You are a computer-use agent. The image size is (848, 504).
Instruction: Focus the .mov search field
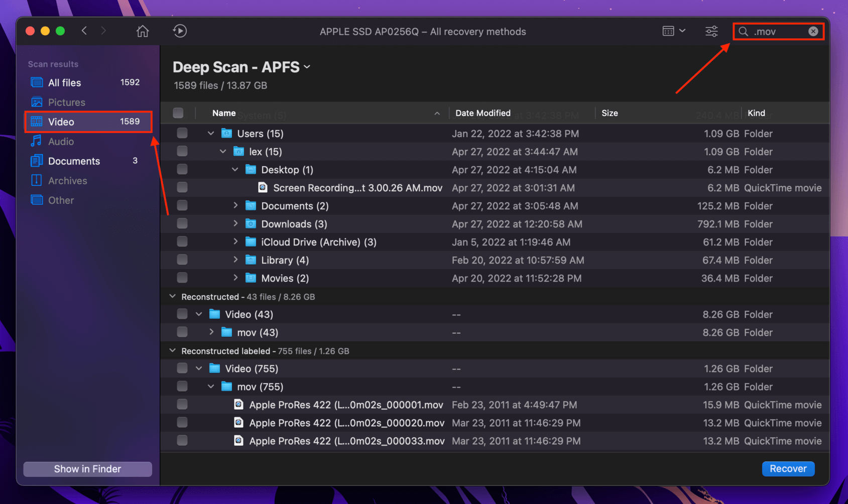click(778, 32)
